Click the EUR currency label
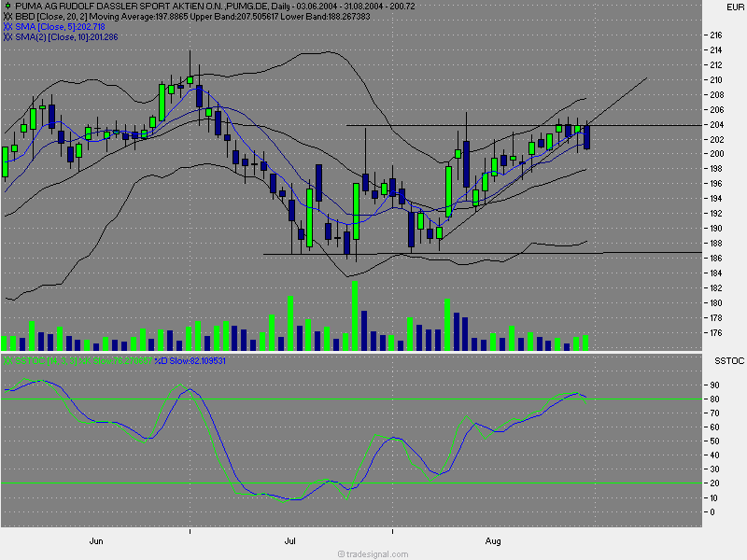This screenshot has height=560, width=747. point(731,7)
